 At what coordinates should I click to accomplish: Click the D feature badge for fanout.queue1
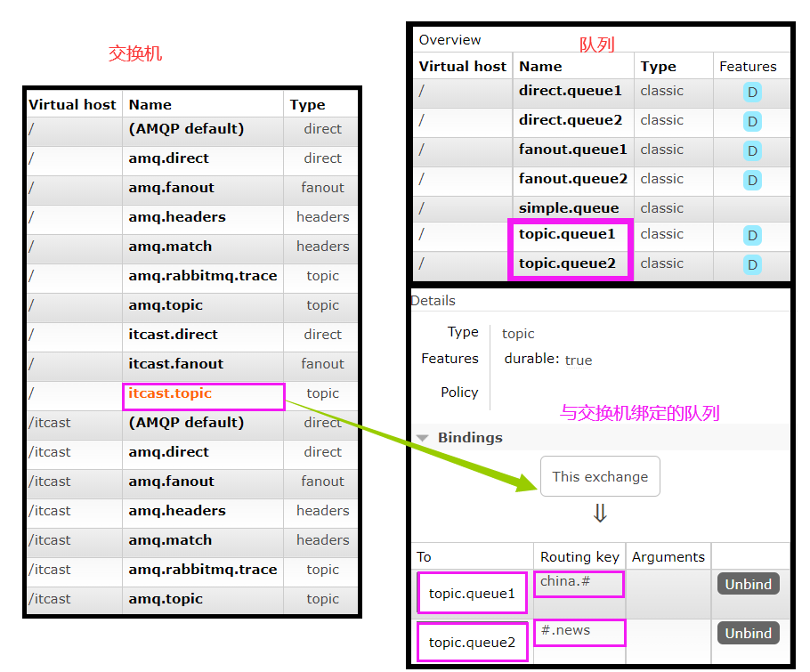752,151
